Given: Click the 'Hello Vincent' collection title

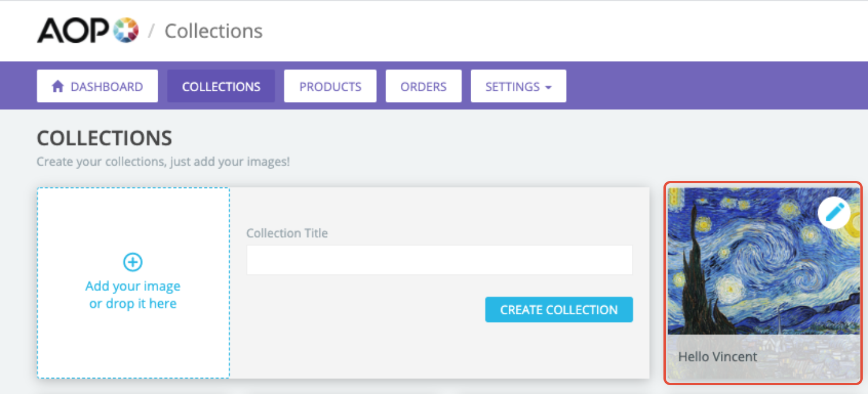Looking at the screenshot, I should pos(717,357).
